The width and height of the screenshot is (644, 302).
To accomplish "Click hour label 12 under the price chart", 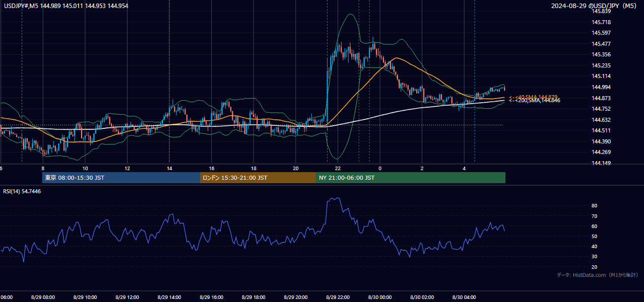I will pyautogui.click(x=127, y=168).
